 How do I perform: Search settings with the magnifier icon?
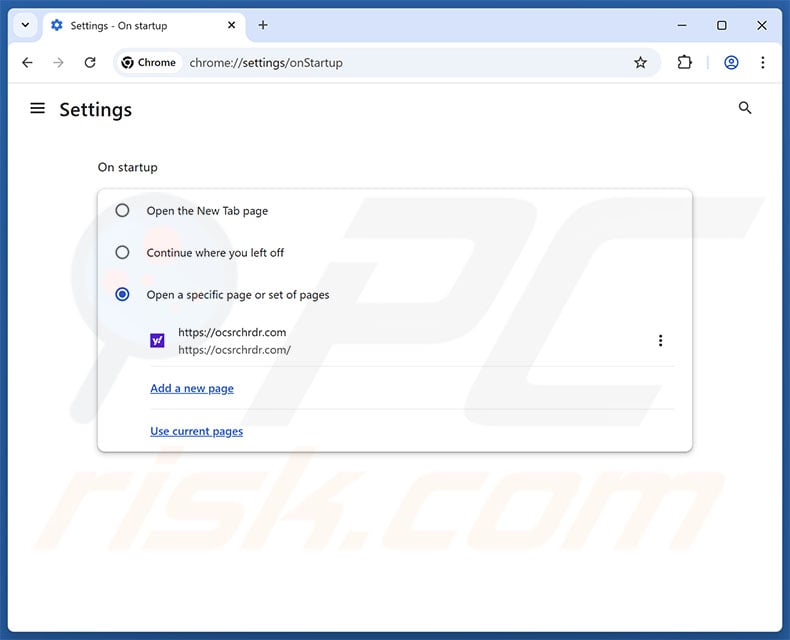745,108
